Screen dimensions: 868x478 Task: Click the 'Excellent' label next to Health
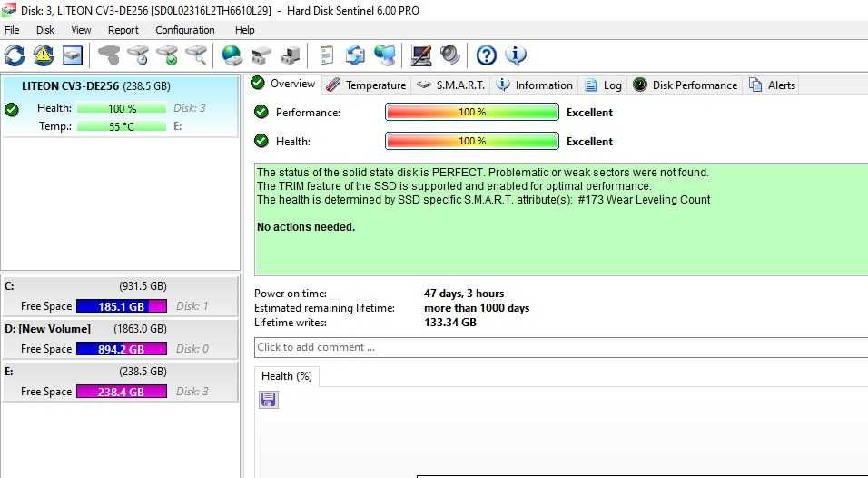click(589, 141)
